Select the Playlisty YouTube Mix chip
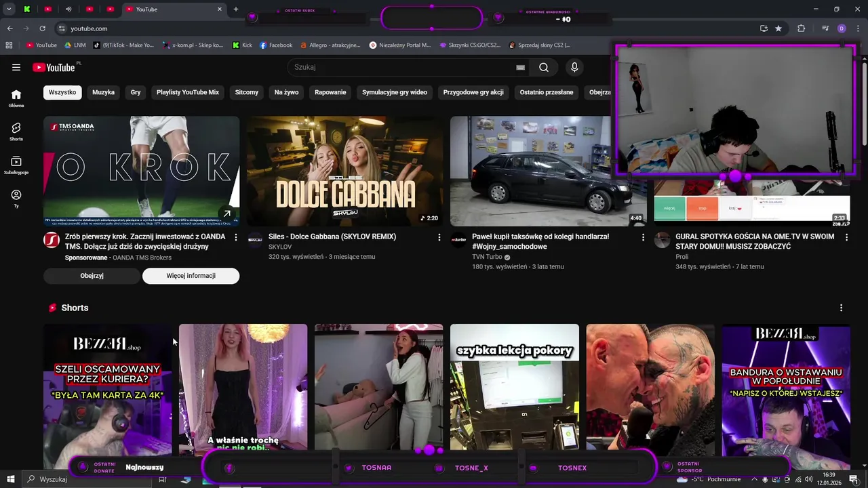Viewport: 868px width, 488px height. click(x=188, y=92)
